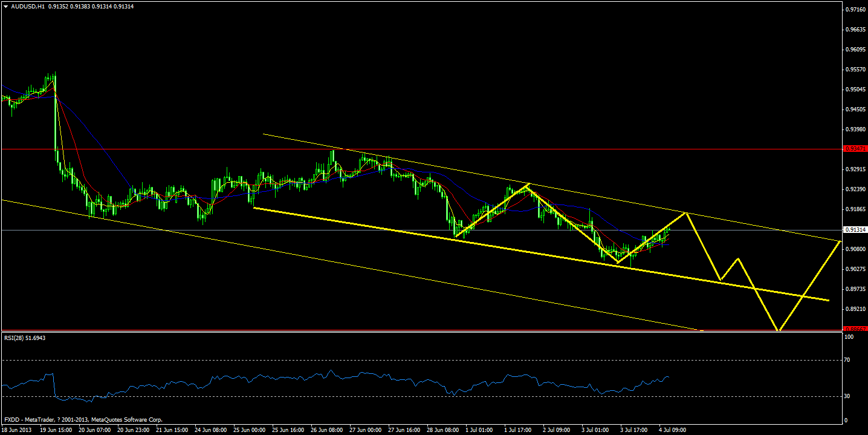
Task: Click the 0.93980 price scale value
Action: (x=855, y=129)
